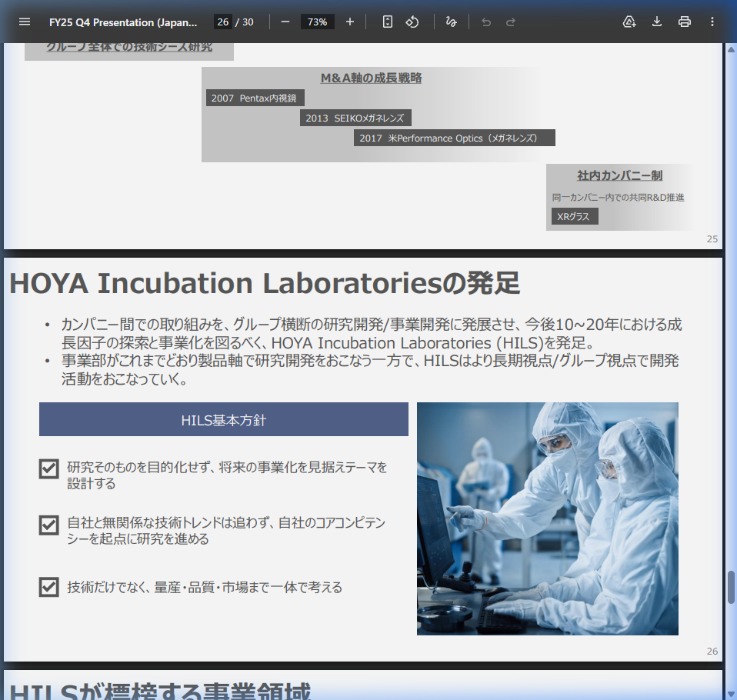The image size is (737, 700).
Task: Activate the draw annotation tool
Action: (x=452, y=22)
